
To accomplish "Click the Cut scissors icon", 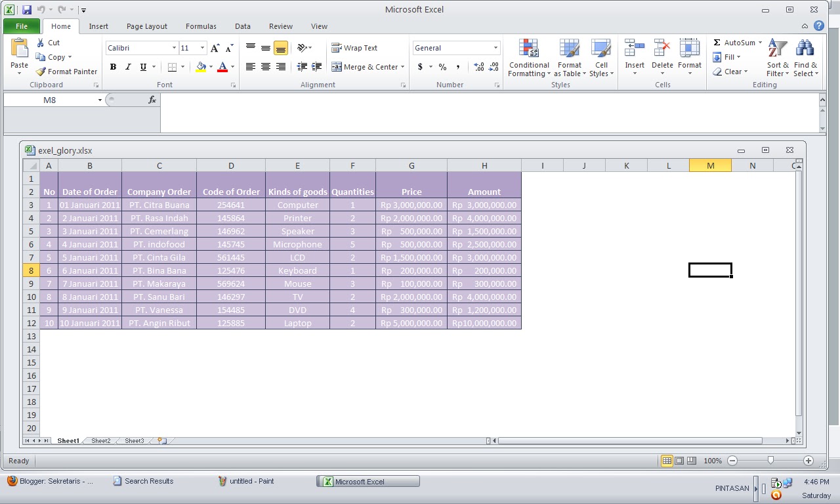I will click(41, 43).
